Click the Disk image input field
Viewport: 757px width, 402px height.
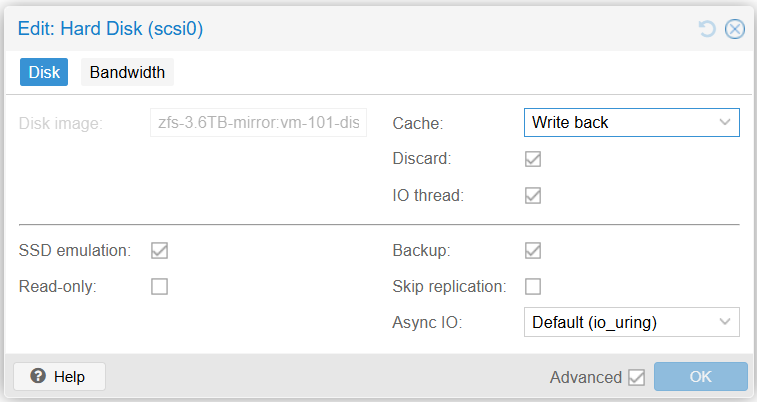pyautogui.click(x=258, y=123)
